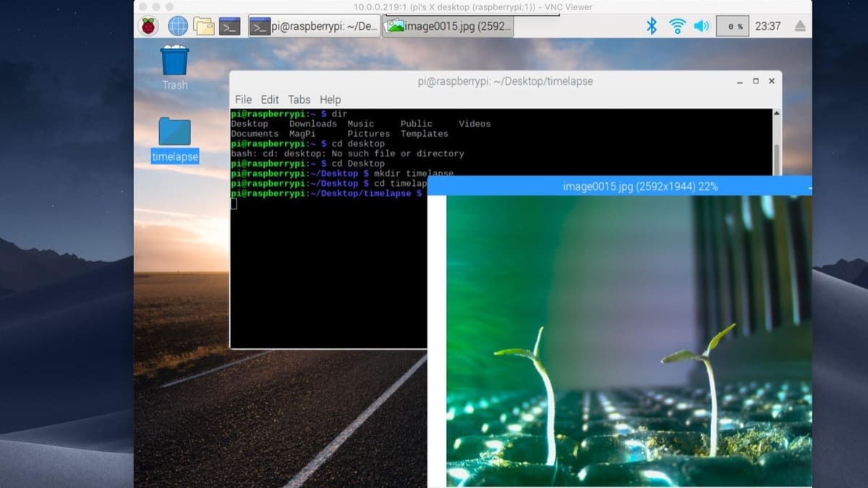This screenshot has width=868, height=488.
Task: Launch the web browser globe icon
Action: pos(178,26)
